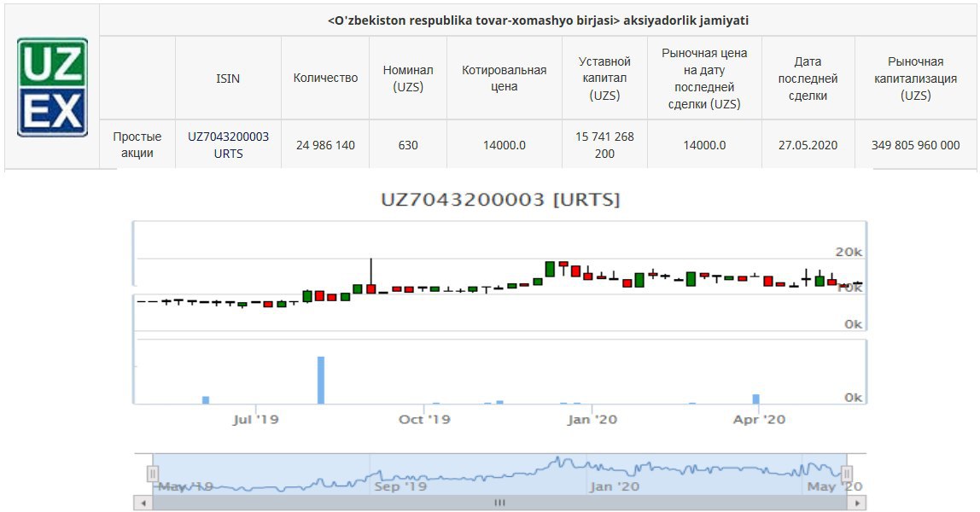Click the horizontal scrollbar thumb grip

(500, 502)
